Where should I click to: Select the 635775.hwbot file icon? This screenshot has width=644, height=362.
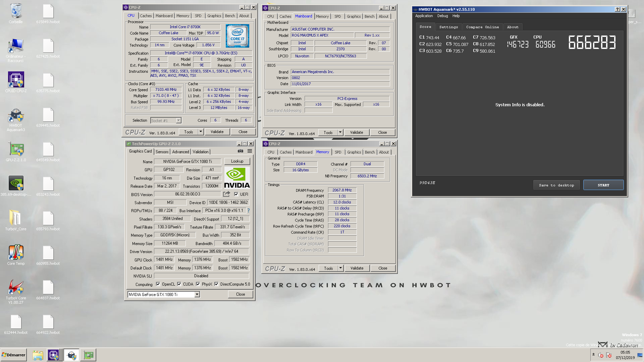pyautogui.click(x=48, y=82)
